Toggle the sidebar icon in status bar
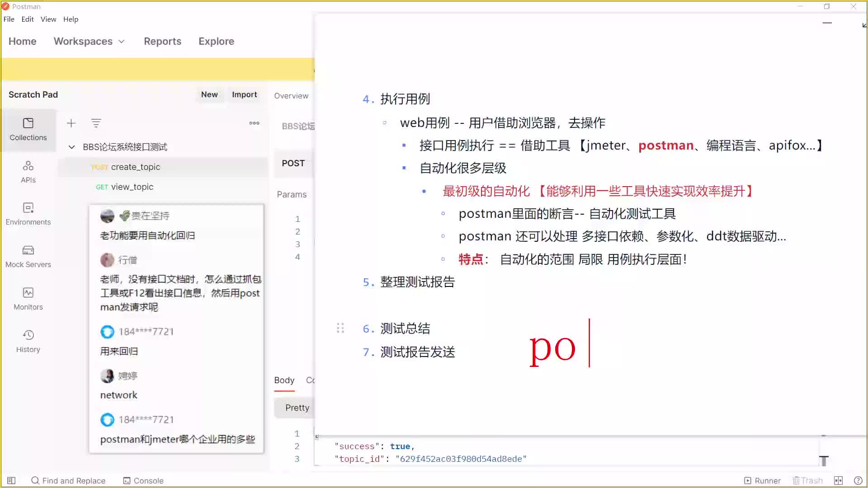 [x=11, y=480]
